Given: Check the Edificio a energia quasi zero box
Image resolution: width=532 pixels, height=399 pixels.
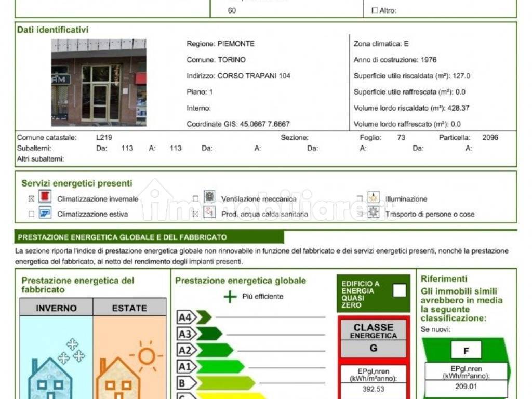Looking at the screenshot, I should pos(400,290).
